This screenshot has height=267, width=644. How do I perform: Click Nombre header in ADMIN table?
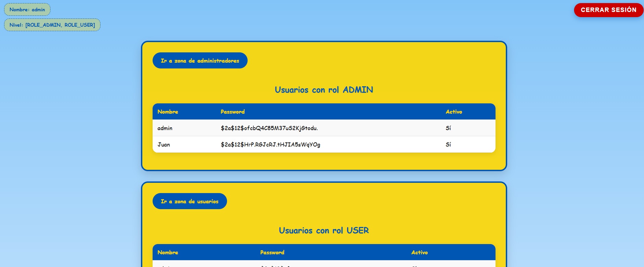tap(168, 112)
